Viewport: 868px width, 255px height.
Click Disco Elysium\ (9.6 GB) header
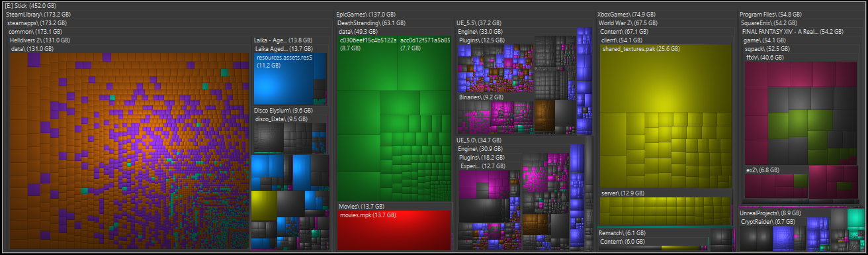(x=283, y=111)
